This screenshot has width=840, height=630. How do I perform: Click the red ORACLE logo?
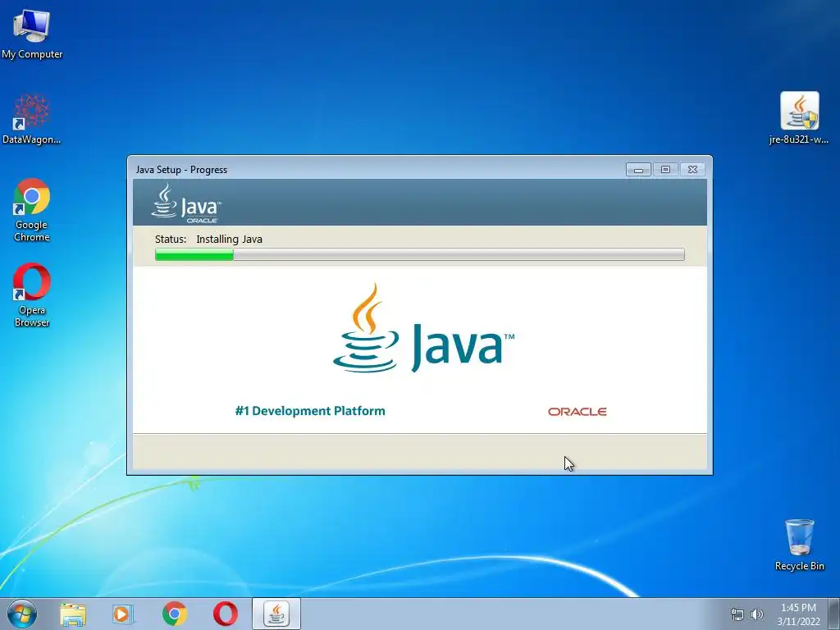pyautogui.click(x=577, y=412)
